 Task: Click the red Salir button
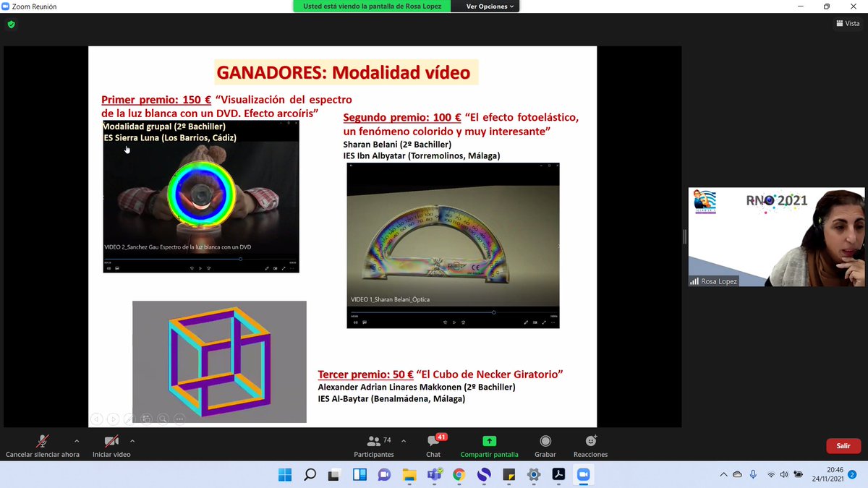pyautogui.click(x=843, y=446)
